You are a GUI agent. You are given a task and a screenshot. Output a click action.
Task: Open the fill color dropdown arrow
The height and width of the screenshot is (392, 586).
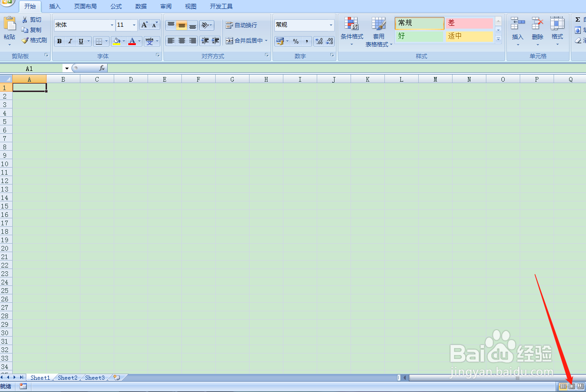(125, 41)
